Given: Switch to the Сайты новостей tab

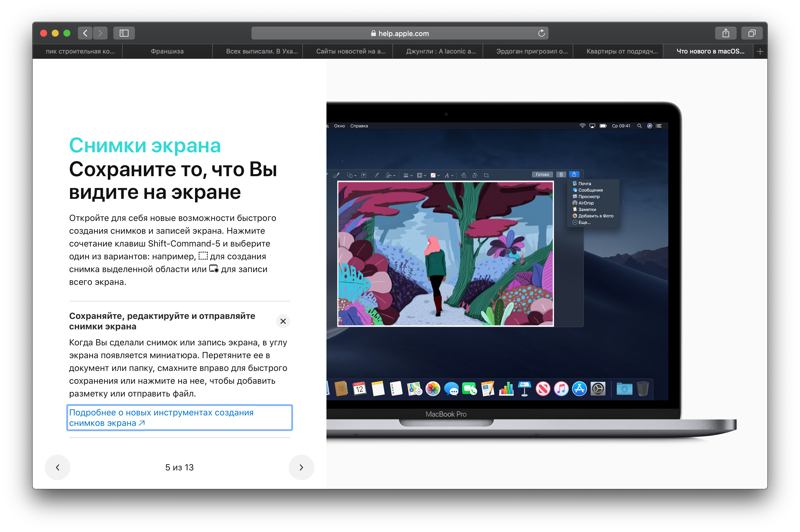Looking at the screenshot, I should pos(351,51).
